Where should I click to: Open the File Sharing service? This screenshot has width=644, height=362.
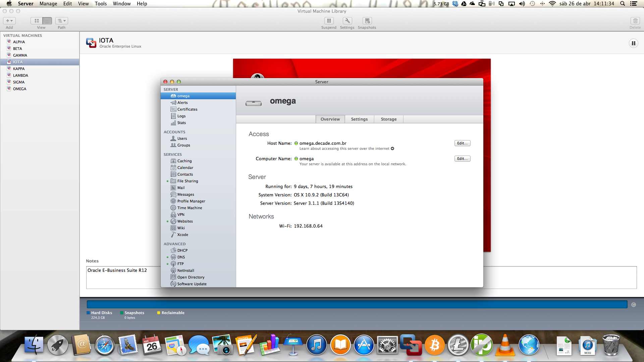(x=198, y=181)
